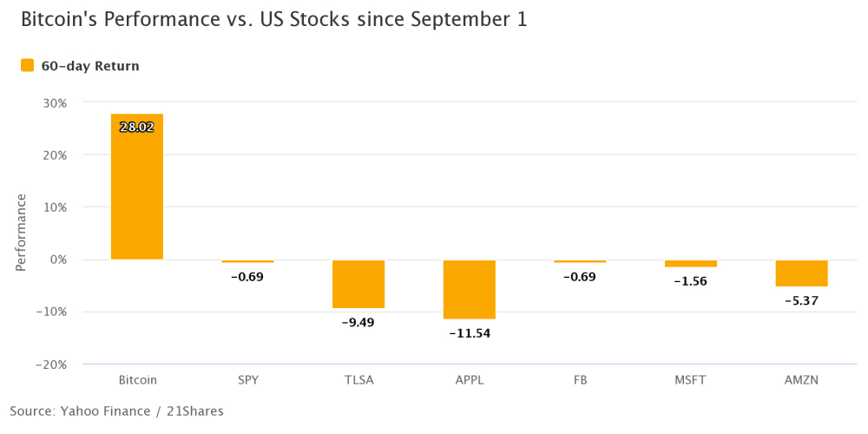Click the AMZN x-axis label
This screenshot has width=868, height=434.
coord(801,380)
